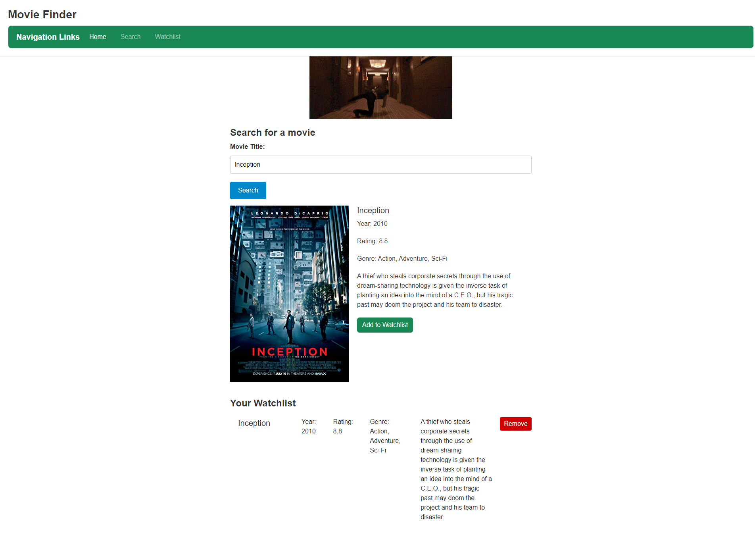Open the Home navigation link
The image size is (755, 560).
point(98,37)
